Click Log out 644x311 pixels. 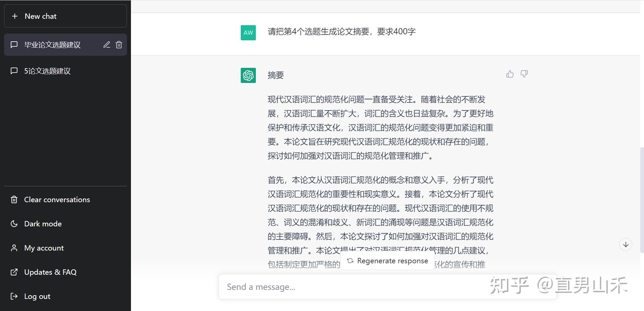tap(37, 296)
